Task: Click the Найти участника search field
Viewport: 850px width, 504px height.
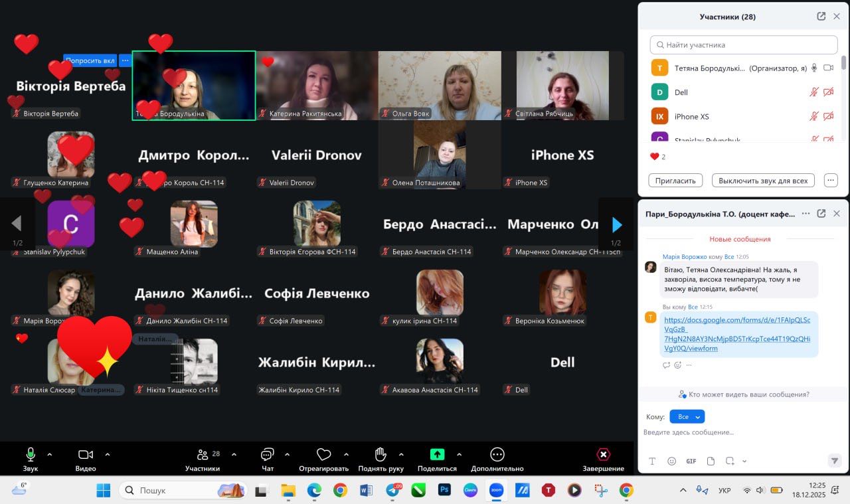Action: 744,45
